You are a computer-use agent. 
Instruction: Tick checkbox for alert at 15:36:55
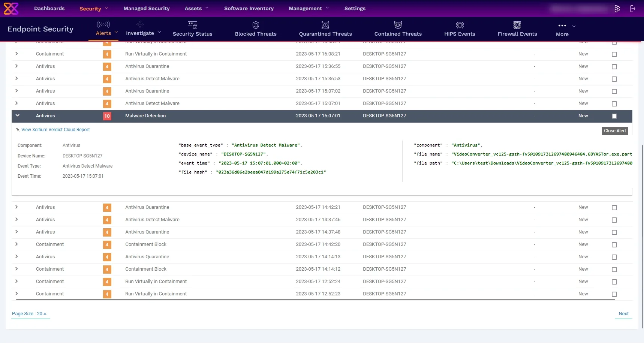[x=614, y=67]
